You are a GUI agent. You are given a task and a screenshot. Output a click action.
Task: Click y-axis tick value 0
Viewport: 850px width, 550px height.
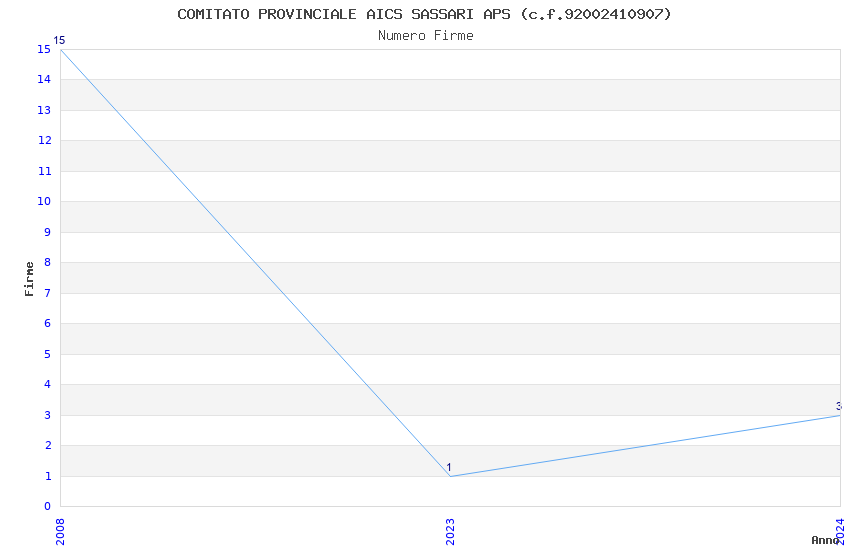(x=48, y=507)
